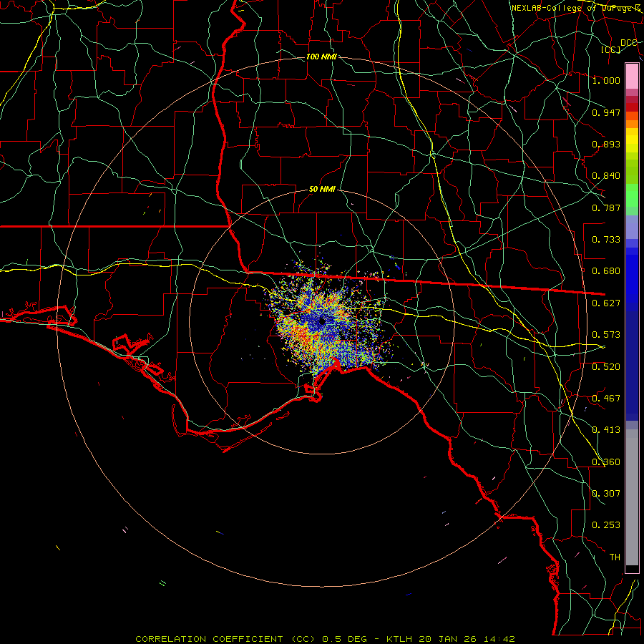Select the 0.573 scale value
This screenshot has height=644, width=644.
606,335
